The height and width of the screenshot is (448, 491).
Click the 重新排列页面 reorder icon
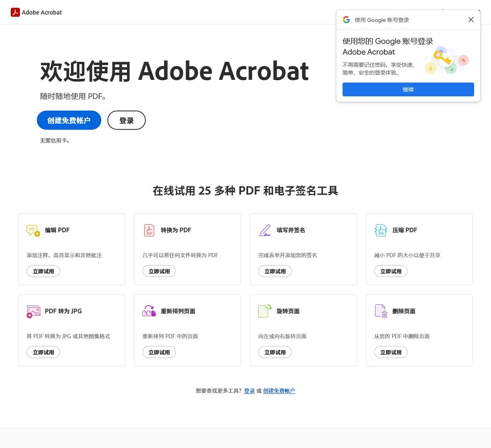pos(149,311)
